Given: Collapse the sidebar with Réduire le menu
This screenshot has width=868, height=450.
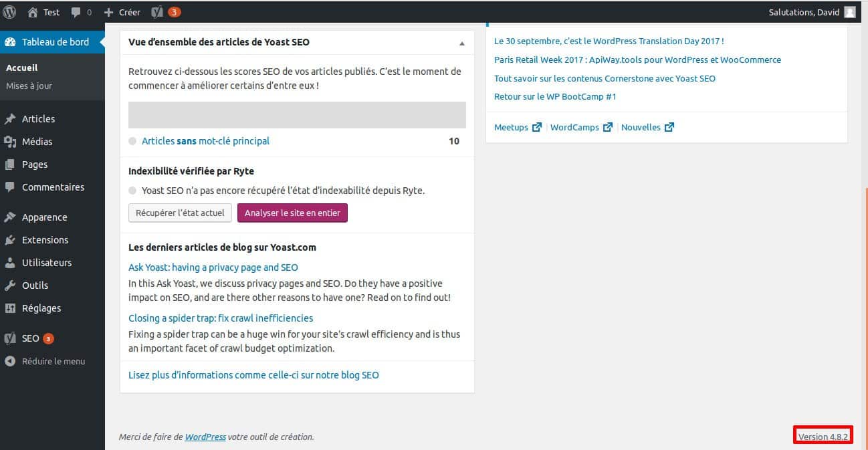Looking at the screenshot, I should (53, 361).
